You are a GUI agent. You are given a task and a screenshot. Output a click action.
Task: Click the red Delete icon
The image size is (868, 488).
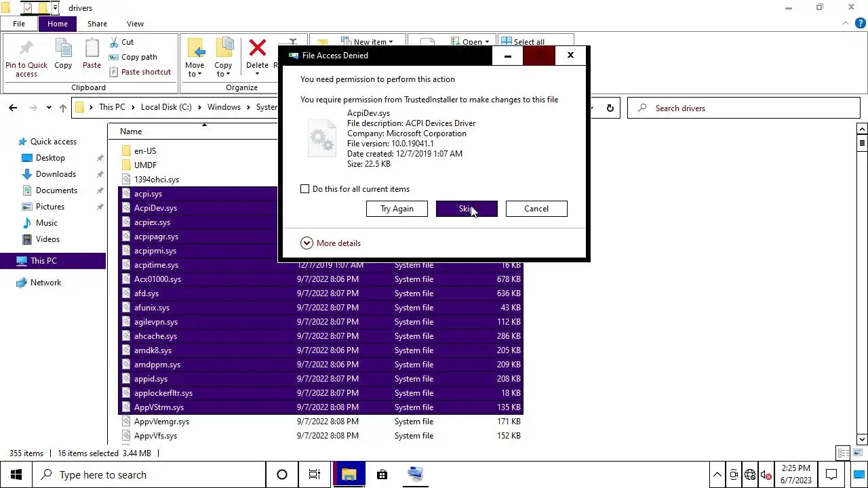pyautogui.click(x=257, y=48)
